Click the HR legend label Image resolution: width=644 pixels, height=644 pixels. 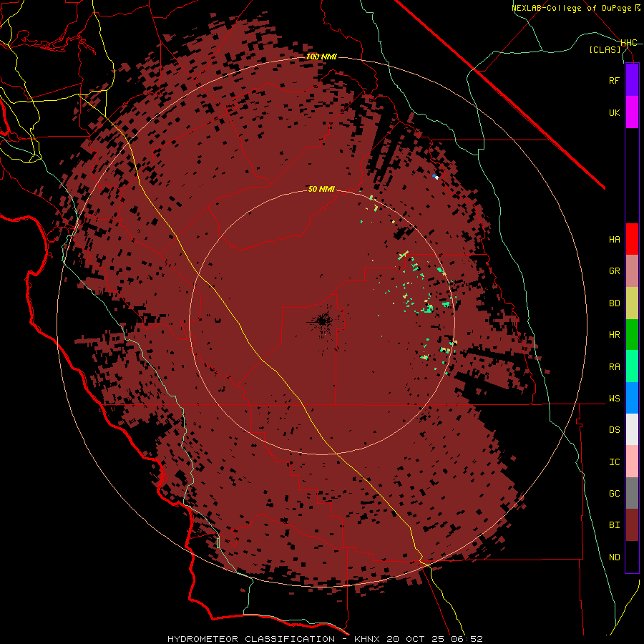pyautogui.click(x=614, y=335)
